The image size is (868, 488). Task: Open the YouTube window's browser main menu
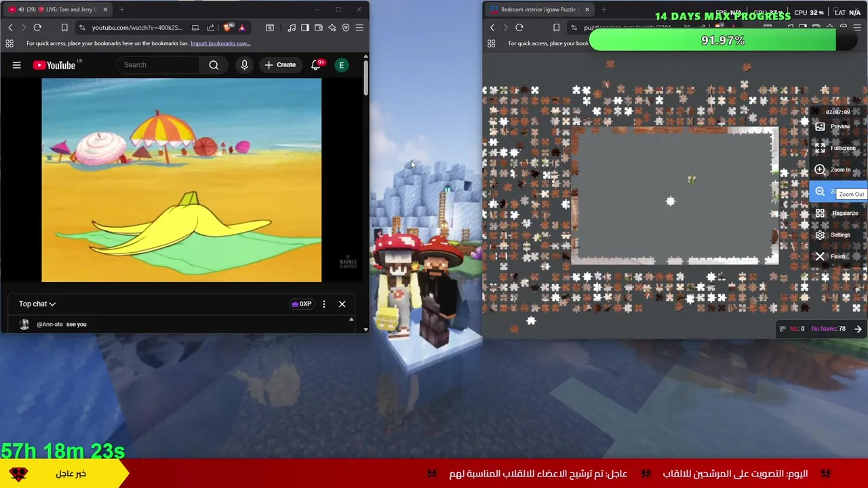(359, 28)
